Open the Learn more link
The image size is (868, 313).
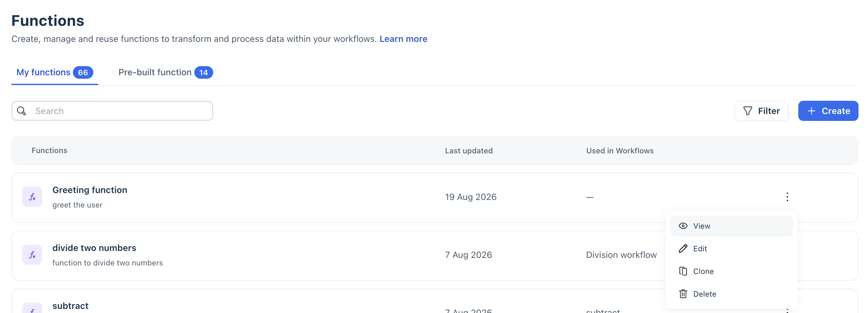tap(403, 39)
